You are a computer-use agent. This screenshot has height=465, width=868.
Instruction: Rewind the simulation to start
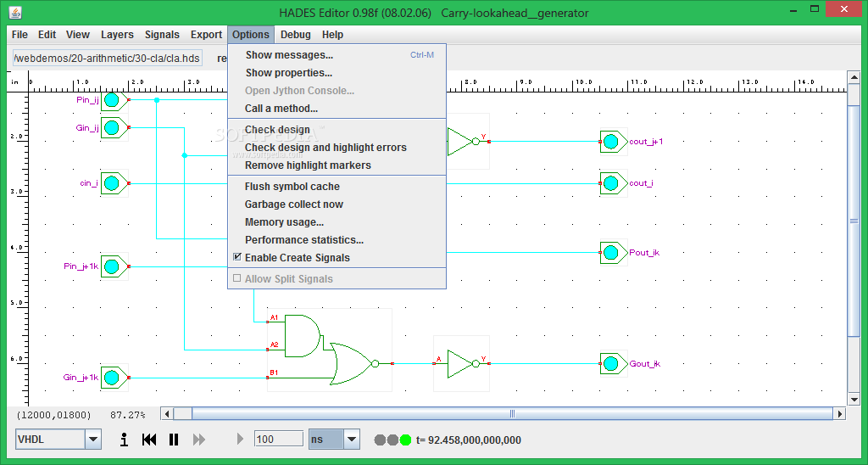click(x=149, y=440)
